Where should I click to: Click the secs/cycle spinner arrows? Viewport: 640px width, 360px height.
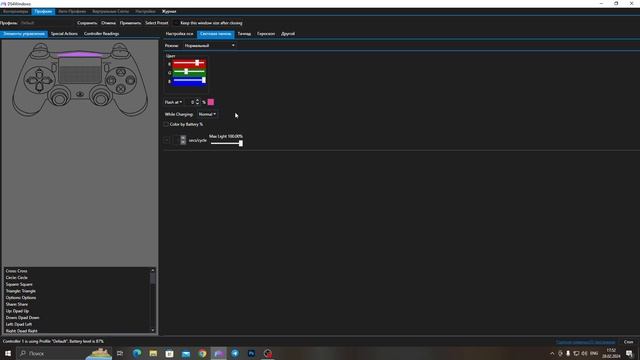tap(183, 140)
